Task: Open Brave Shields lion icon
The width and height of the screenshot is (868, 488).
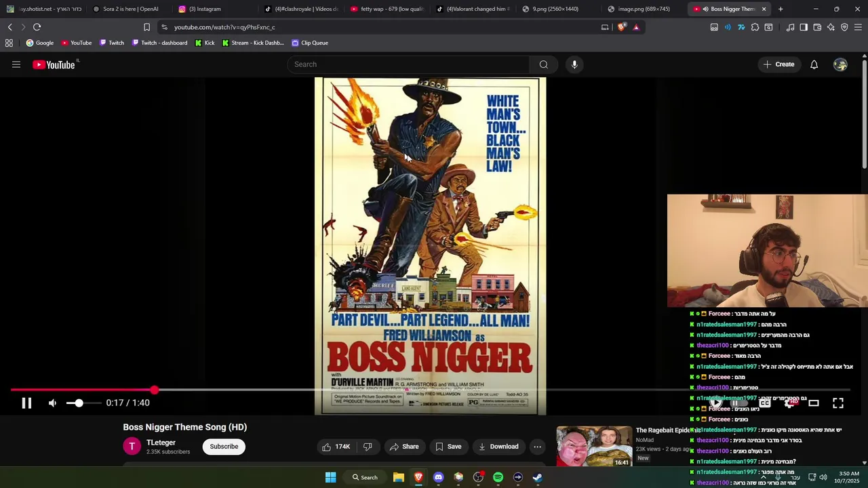Action: [622, 27]
